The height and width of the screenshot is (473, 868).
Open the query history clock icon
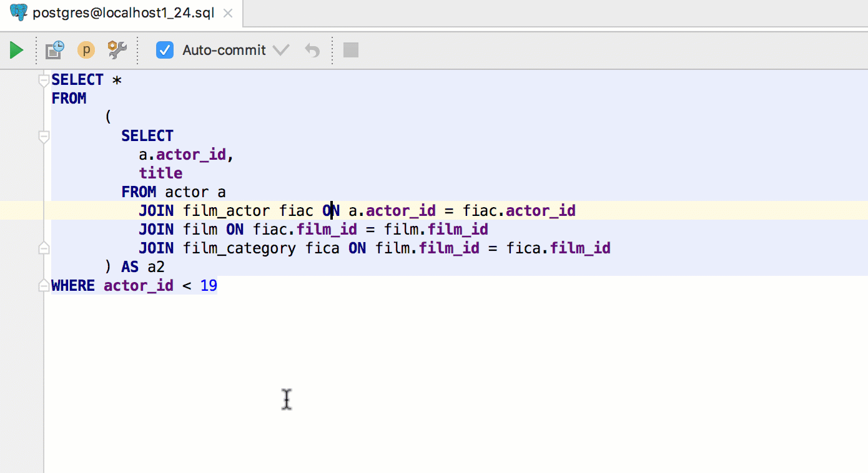[x=55, y=50]
